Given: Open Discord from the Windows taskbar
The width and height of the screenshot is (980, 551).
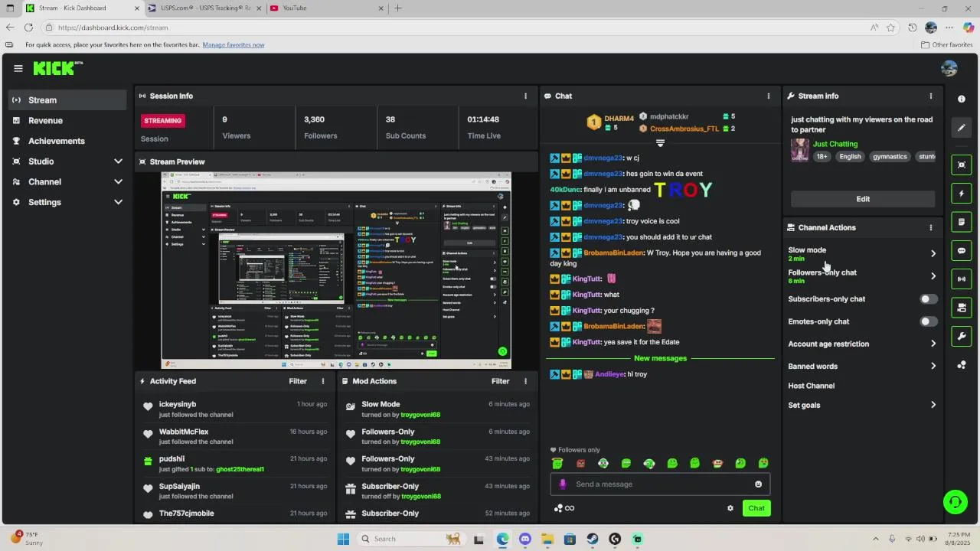Looking at the screenshot, I should [x=525, y=539].
